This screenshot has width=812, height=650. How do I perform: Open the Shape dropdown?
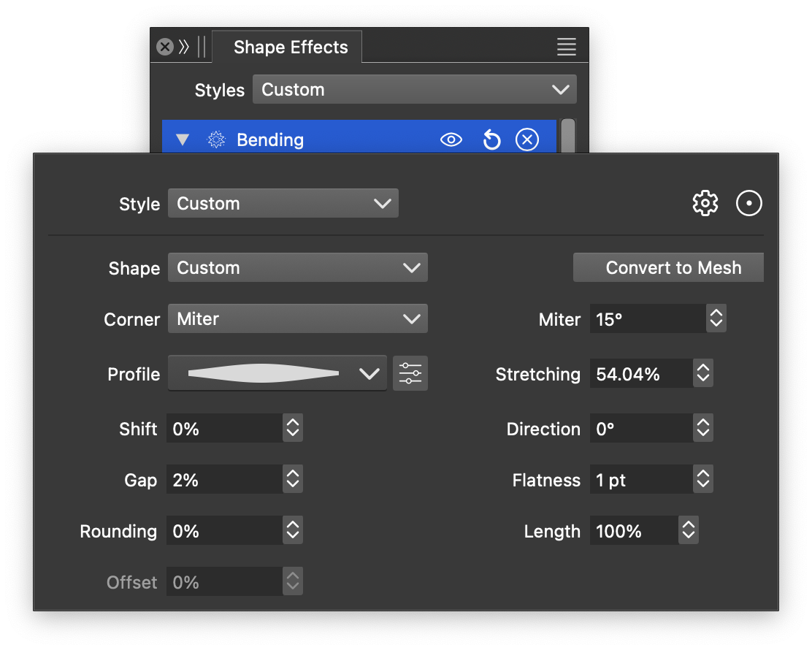click(297, 268)
